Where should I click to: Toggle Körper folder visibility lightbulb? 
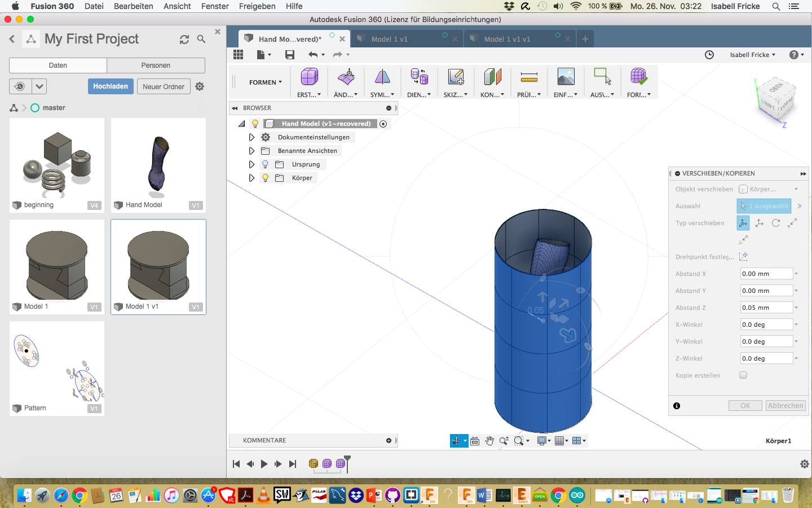tap(265, 178)
